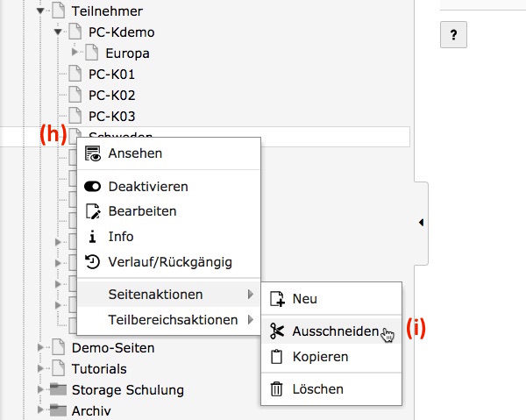Click the Verlauf/Rückgängig history clock icon
526x420 pixels.
[x=92, y=261]
